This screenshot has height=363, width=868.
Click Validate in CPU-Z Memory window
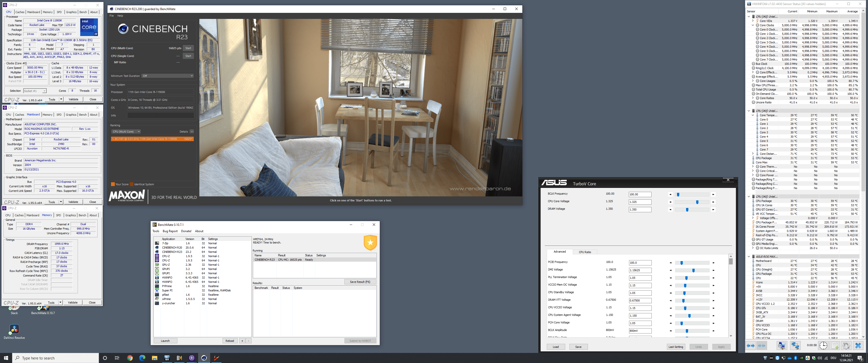point(72,302)
